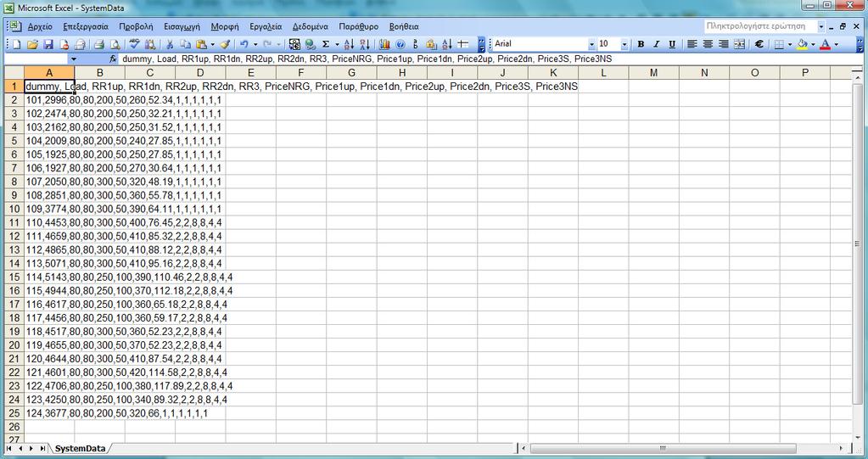Select row 25 by its header
This screenshot has width=868, height=459.
tap(14, 413)
